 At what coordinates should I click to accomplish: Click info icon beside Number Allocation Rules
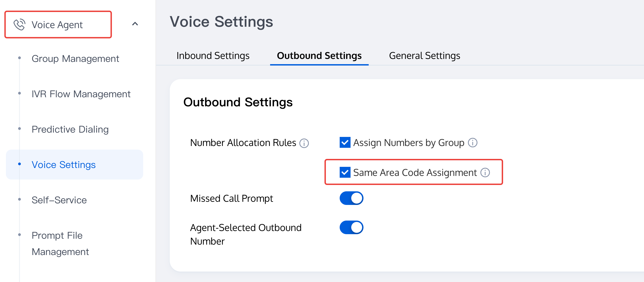tap(304, 143)
